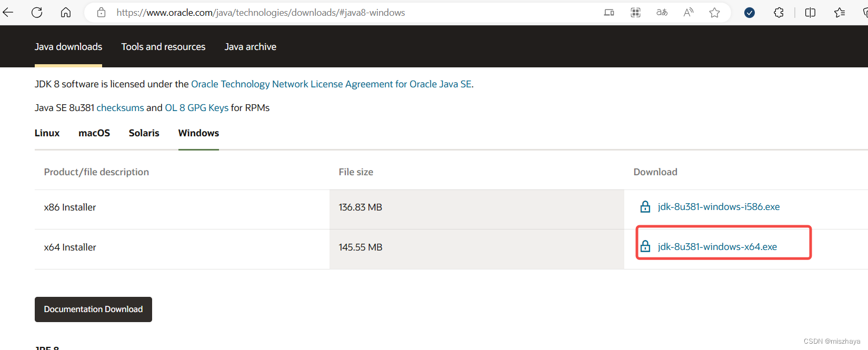Click the Product/file description column header
This screenshot has width=868, height=350.
(96, 172)
